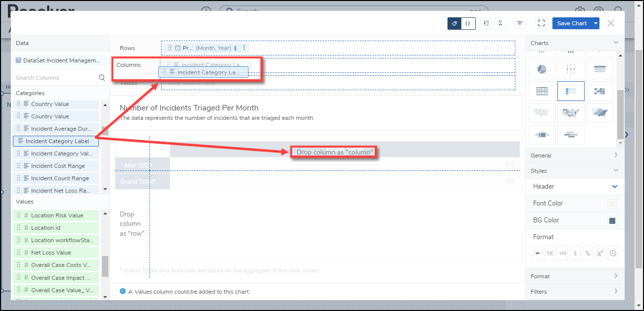Select Location workflowSta... field

(56, 240)
